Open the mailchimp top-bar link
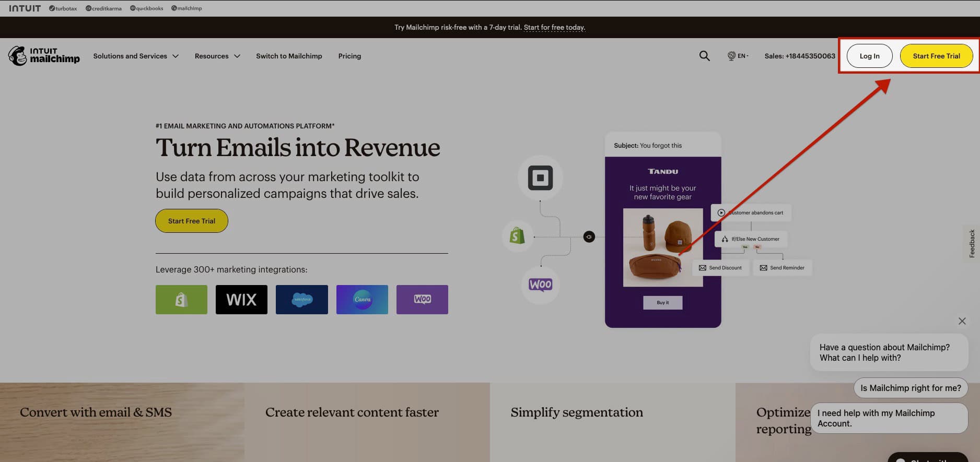The width and height of the screenshot is (980, 462). (186, 8)
